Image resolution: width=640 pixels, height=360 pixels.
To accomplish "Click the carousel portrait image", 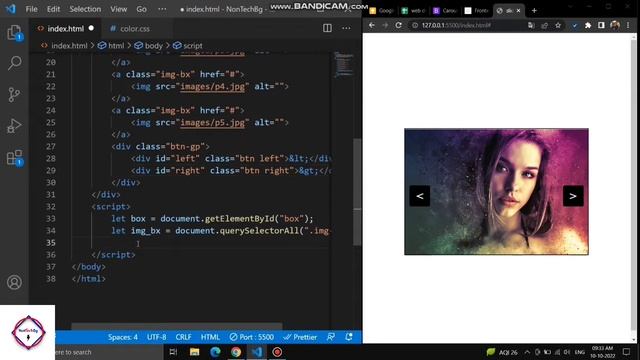I will coord(496,191).
